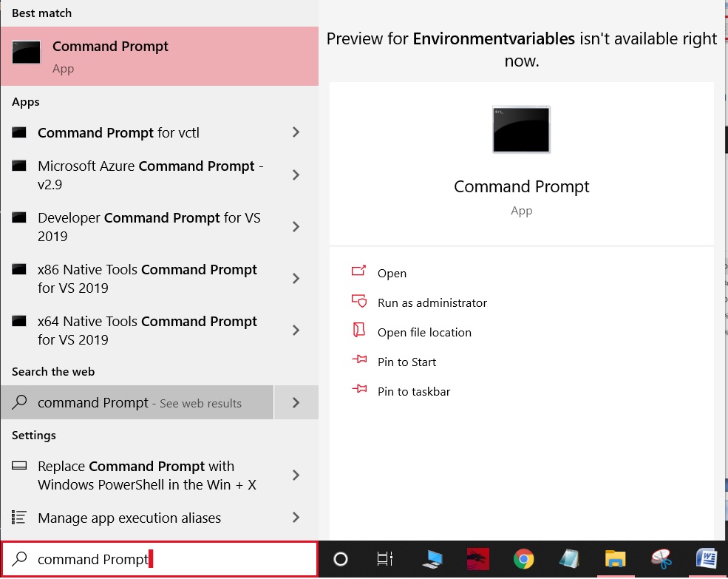
Task: Open the Command Prompt best match result
Action: coord(160,56)
